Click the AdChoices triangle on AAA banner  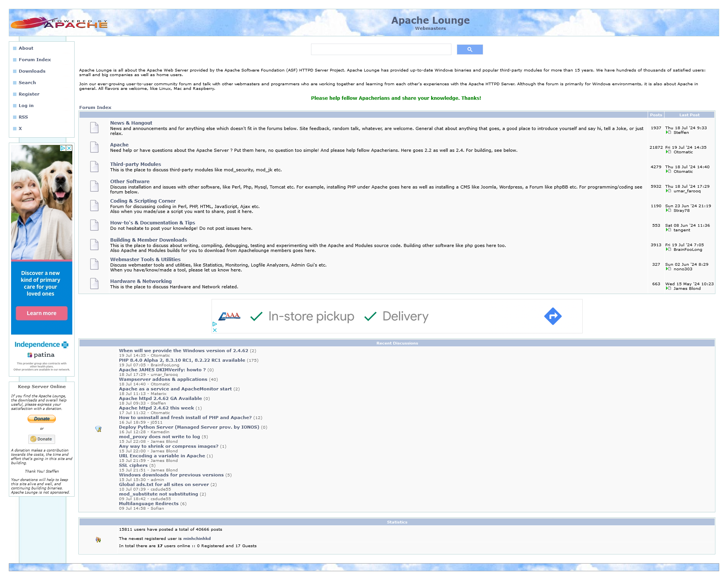point(215,324)
